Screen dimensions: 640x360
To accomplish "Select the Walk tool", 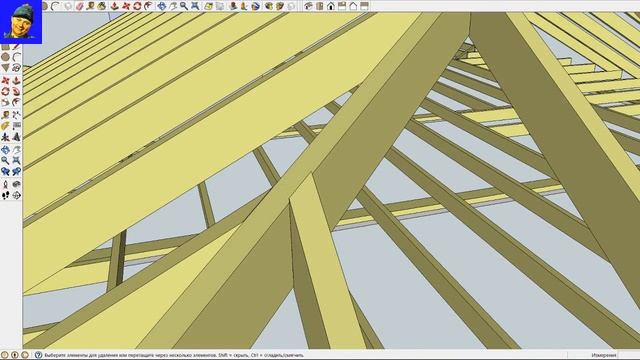I will pyautogui.click(x=5, y=196).
